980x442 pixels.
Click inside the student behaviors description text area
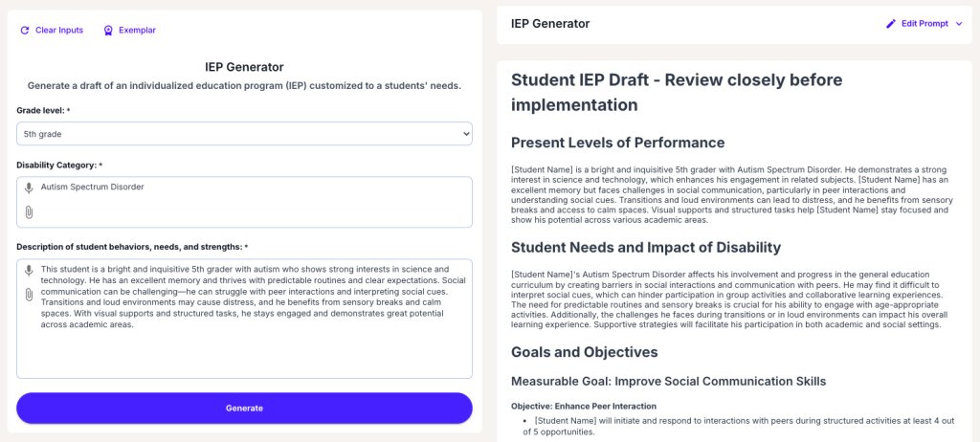pos(249,349)
